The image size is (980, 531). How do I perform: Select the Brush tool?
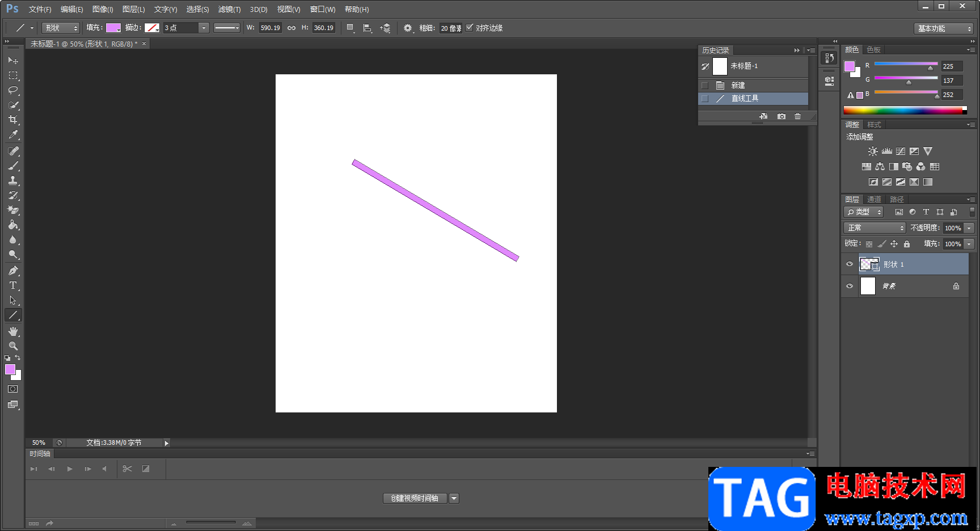pos(13,166)
